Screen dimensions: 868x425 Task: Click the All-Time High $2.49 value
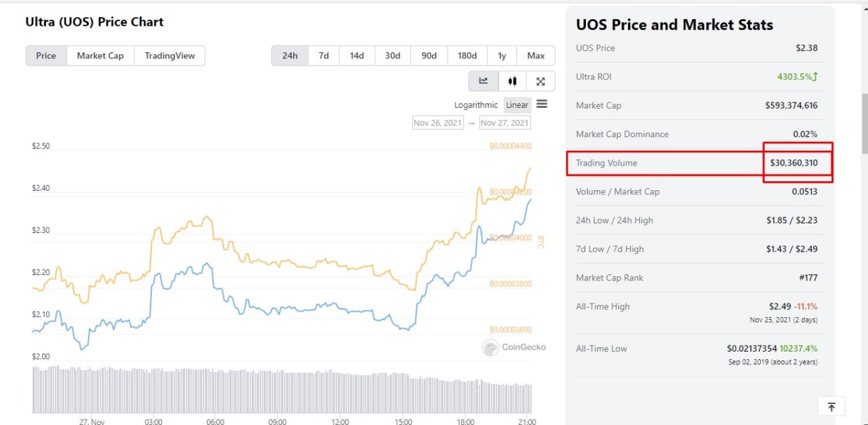click(780, 306)
